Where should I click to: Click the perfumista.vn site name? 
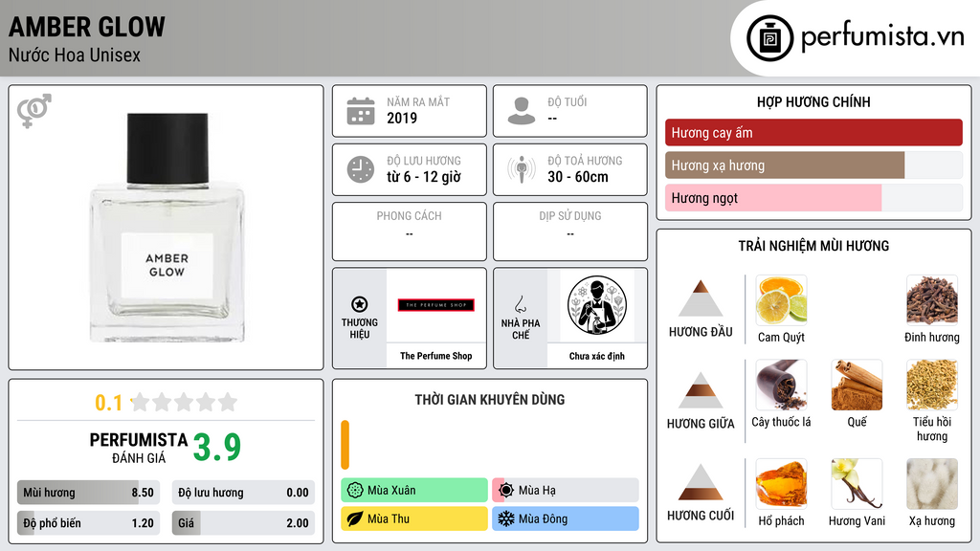pos(882,37)
